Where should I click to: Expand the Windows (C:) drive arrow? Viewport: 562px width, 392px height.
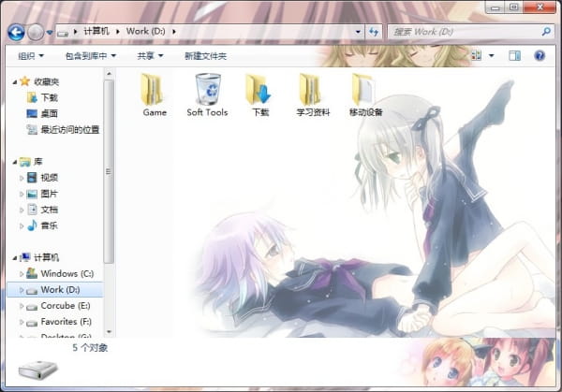(x=22, y=274)
